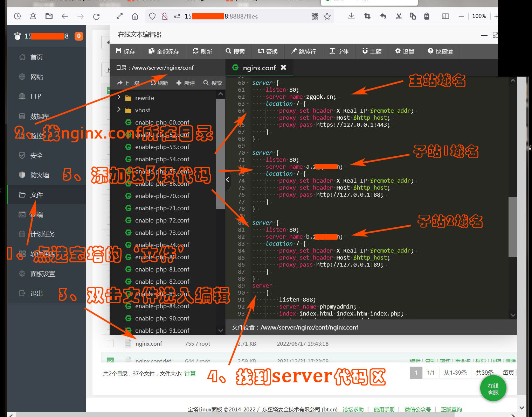Show Shortcuts (快捷键) help
Image resolution: width=532 pixels, height=417 pixels.
click(440, 51)
